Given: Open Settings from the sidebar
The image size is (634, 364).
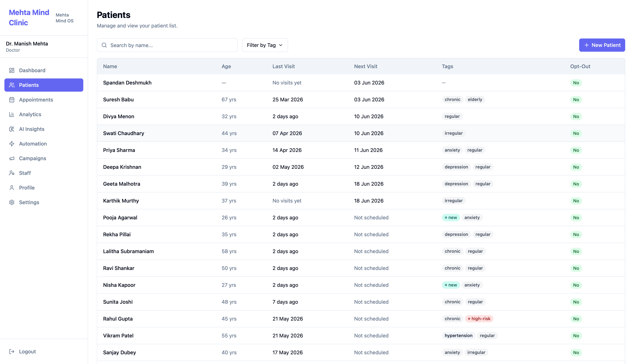Looking at the screenshot, I should 44,202.
